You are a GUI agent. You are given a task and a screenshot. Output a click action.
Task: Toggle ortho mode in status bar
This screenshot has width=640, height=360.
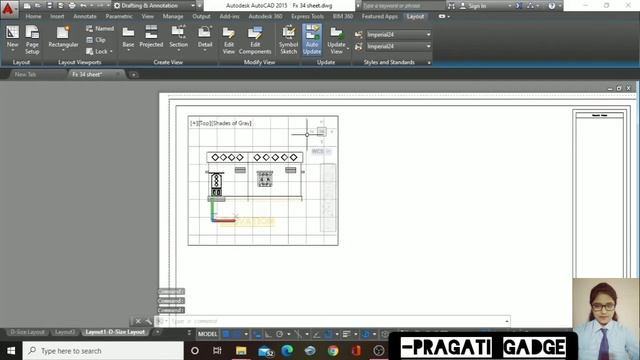click(x=268, y=334)
